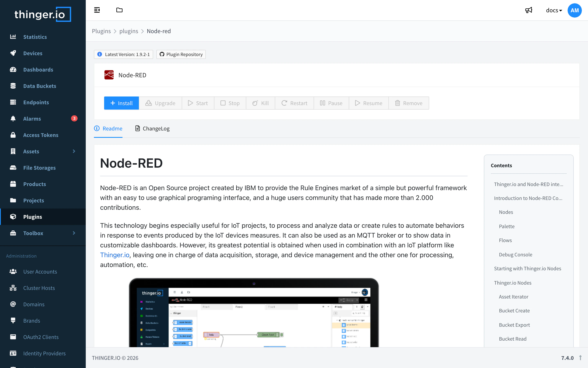Image resolution: width=588 pixels, height=368 pixels.
Task: Open Identity Providers
Action: [x=43, y=353]
